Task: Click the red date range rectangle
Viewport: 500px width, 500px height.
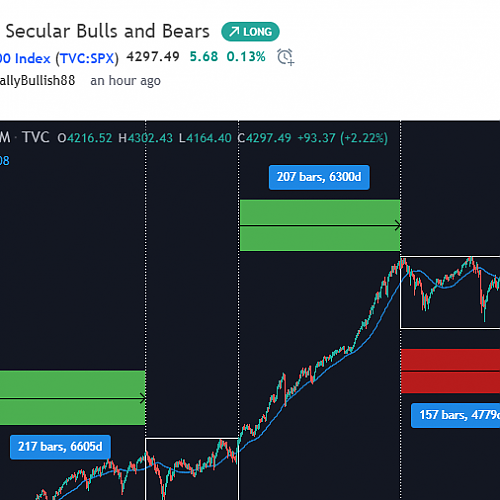Action: coord(451,371)
